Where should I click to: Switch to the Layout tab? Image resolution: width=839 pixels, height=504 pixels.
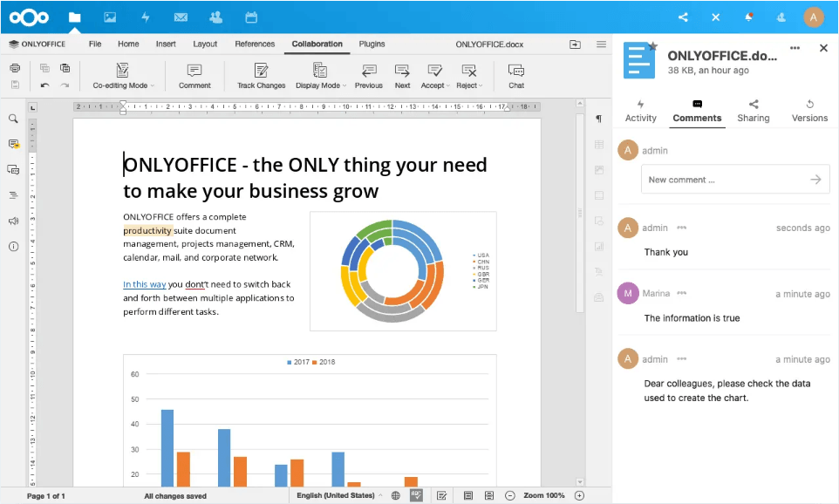[205, 44]
